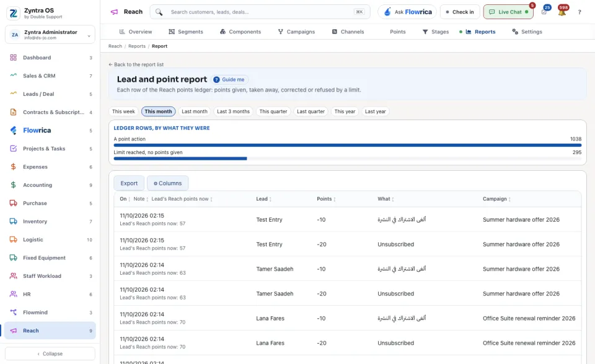Click the Reports breadcrumb link
The width and height of the screenshot is (595, 364).
click(137, 46)
